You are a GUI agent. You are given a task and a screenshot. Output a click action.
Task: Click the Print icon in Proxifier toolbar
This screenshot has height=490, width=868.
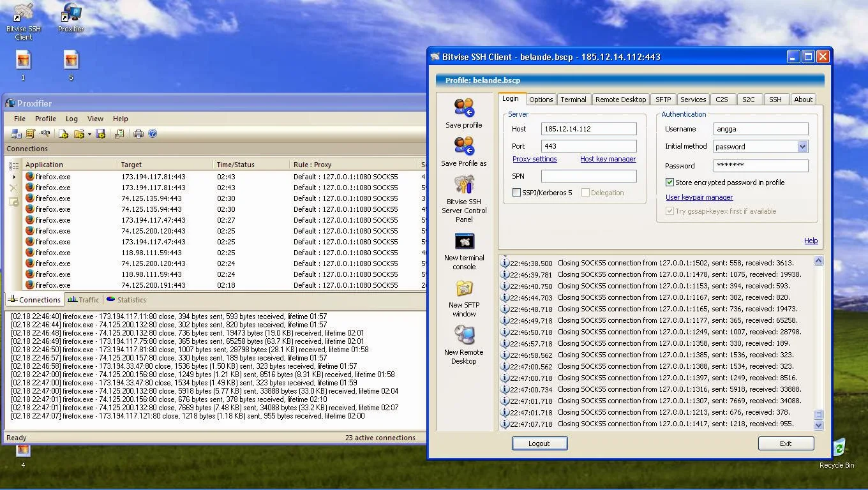(138, 134)
